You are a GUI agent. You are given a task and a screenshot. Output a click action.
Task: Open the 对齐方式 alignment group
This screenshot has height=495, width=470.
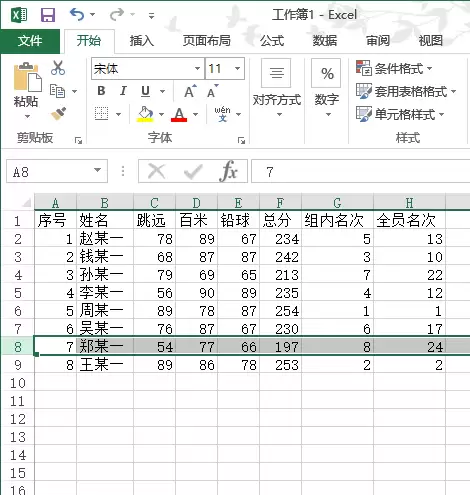pyautogui.click(x=277, y=88)
